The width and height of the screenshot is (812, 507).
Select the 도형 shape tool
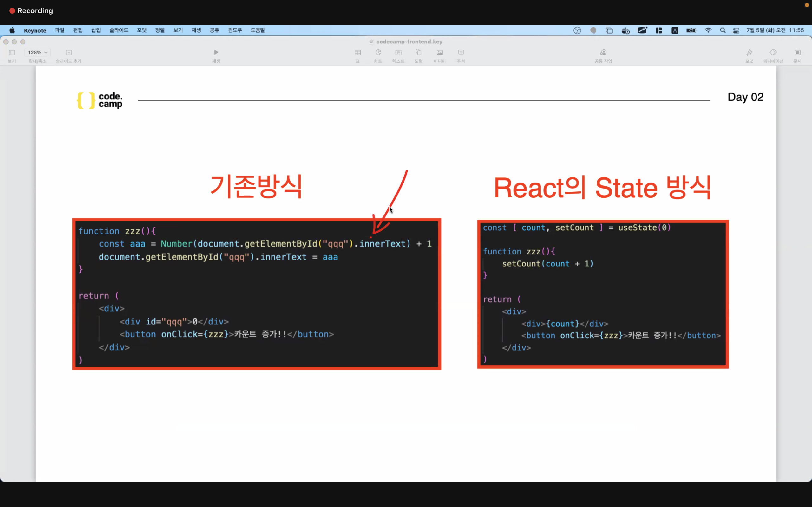click(418, 55)
